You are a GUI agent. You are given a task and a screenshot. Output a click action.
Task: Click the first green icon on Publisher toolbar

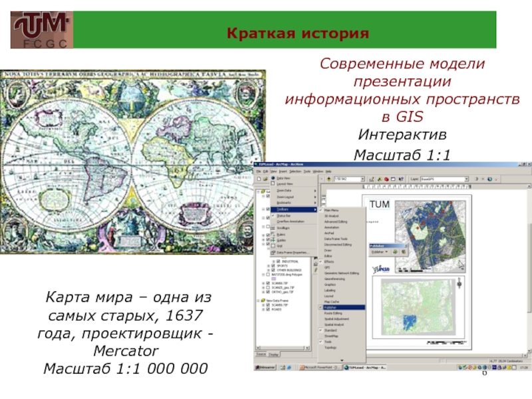[395, 252]
